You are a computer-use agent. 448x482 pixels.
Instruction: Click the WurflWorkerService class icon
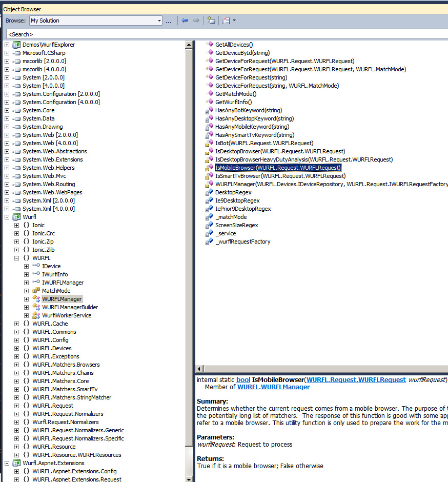36,315
